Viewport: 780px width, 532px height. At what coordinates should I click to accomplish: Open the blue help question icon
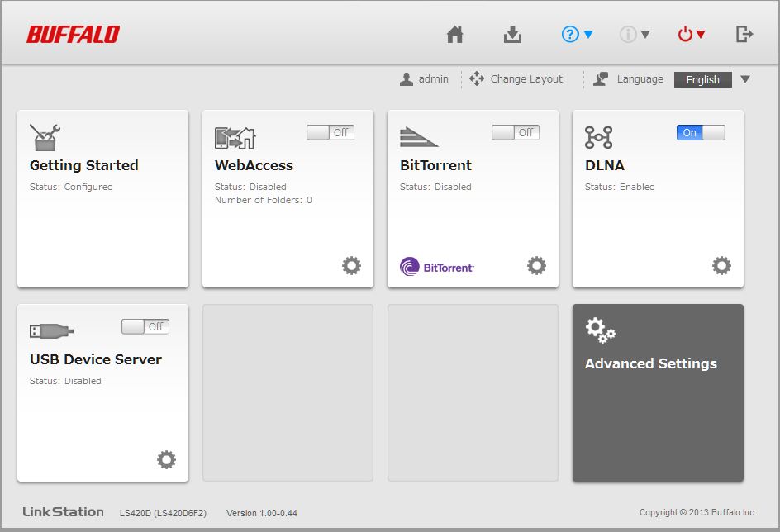(570, 35)
